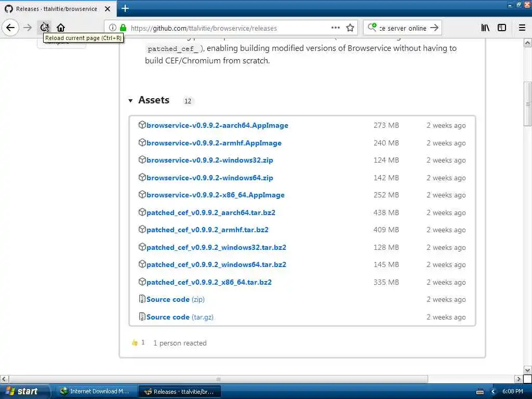Open the Firefox hamburger menu
The image size is (532, 399).
522,28
